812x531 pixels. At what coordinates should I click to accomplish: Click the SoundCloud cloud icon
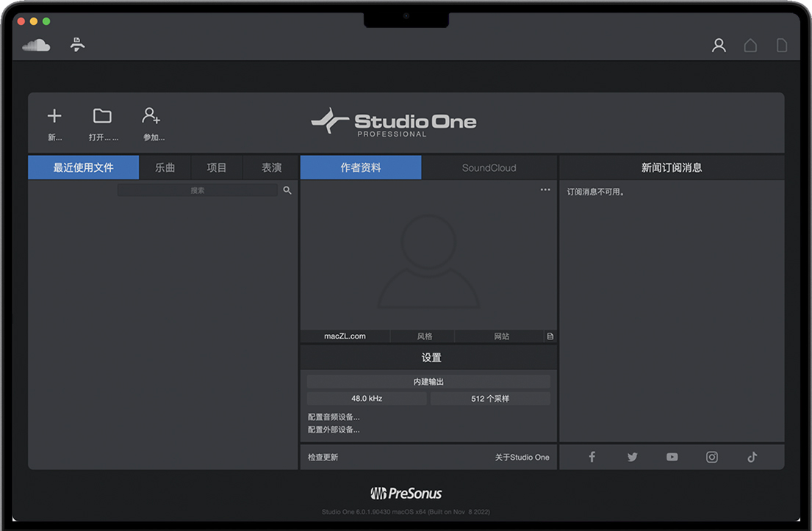click(x=36, y=46)
